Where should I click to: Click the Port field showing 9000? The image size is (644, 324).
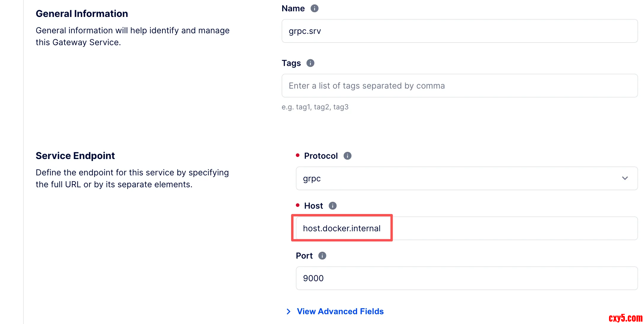click(466, 278)
